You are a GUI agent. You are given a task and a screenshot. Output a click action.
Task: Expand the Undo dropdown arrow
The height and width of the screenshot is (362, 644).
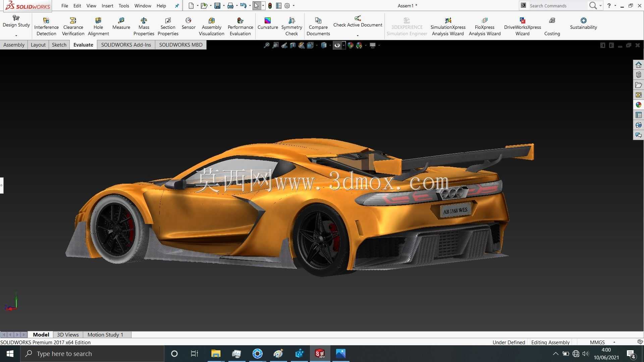click(x=250, y=6)
